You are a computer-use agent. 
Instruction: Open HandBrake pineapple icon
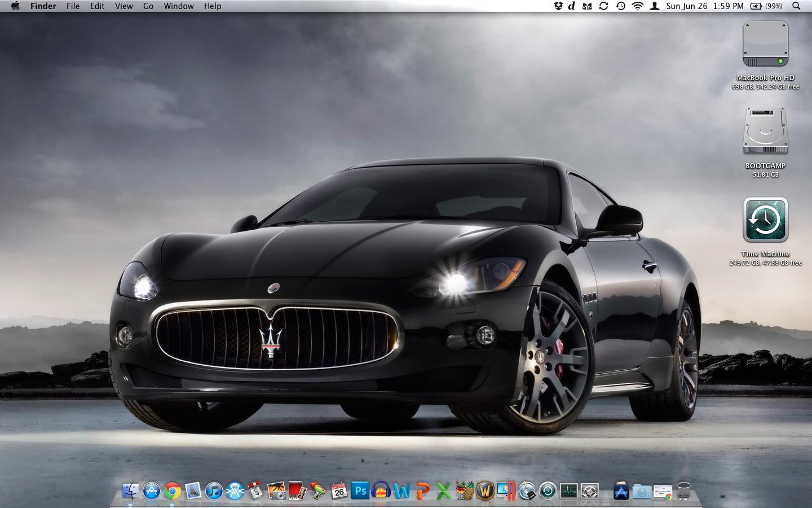(x=465, y=491)
